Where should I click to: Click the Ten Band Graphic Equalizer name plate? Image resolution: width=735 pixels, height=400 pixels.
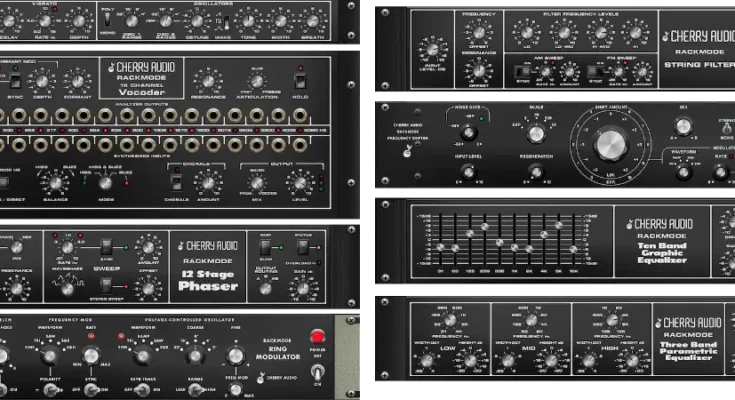pos(664,240)
